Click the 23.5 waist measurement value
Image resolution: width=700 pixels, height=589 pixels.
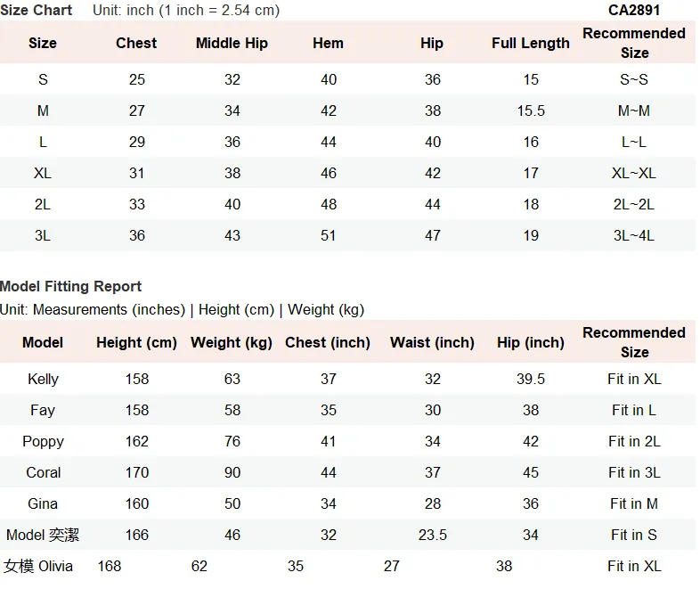coord(432,535)
